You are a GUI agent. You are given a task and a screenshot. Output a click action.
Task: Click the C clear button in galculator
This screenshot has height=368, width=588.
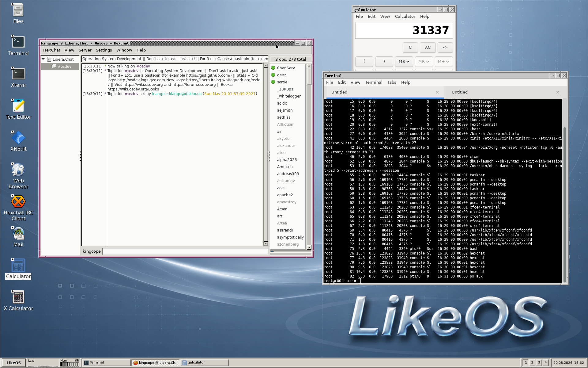tap(410, 48)
